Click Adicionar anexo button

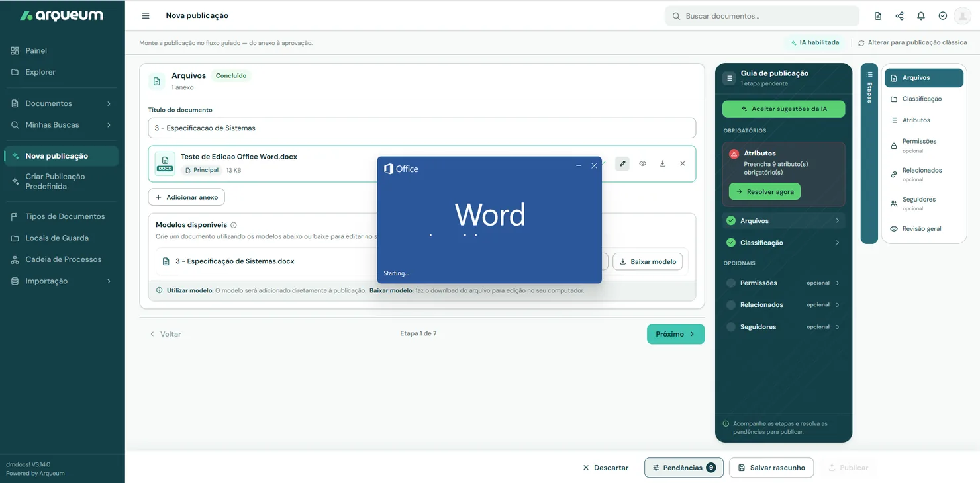pos(187,197)
